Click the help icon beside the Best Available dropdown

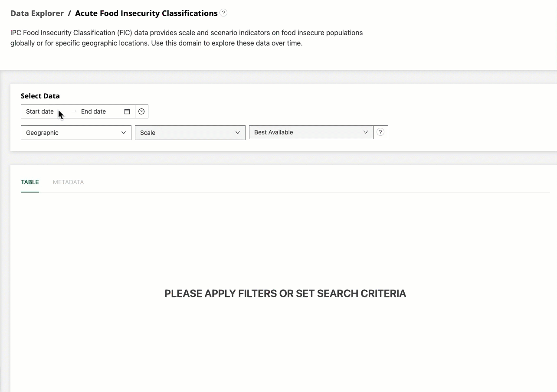pos(380,132)
